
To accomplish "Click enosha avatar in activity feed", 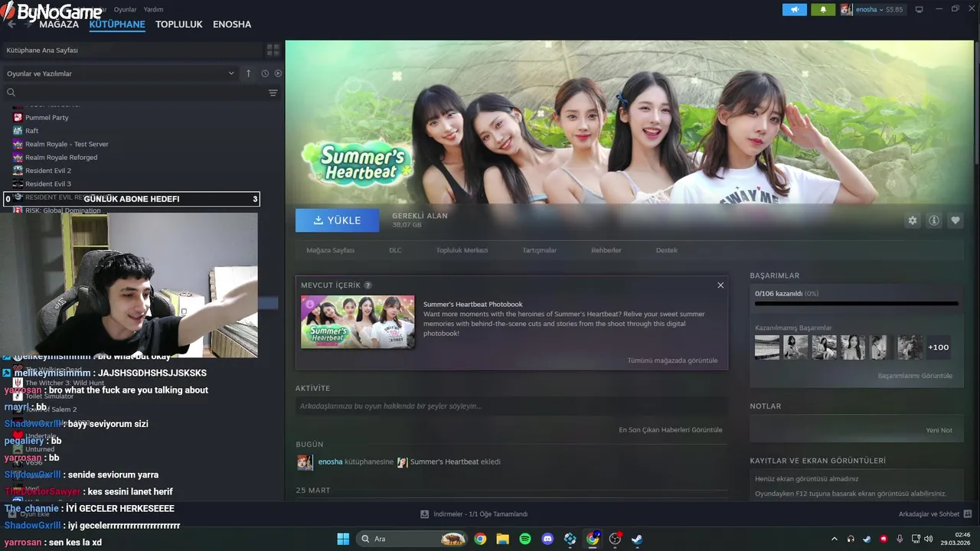I will [305, 462].
